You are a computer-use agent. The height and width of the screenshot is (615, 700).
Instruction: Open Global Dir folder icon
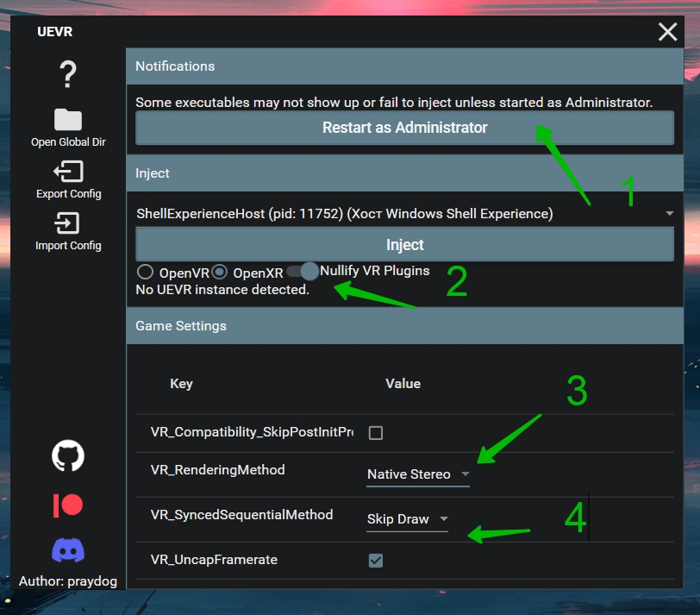68,119
